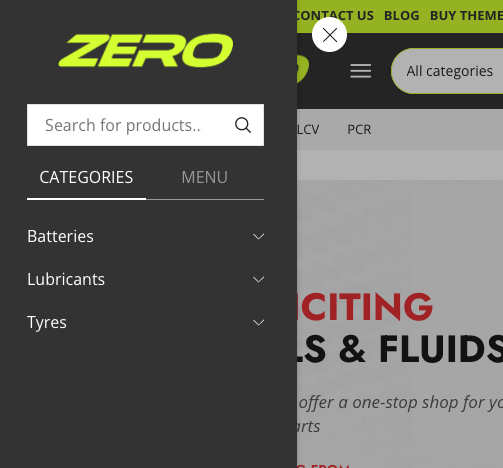Open the hamburger menu icon

pyautogui.click(x=360, y=71)
